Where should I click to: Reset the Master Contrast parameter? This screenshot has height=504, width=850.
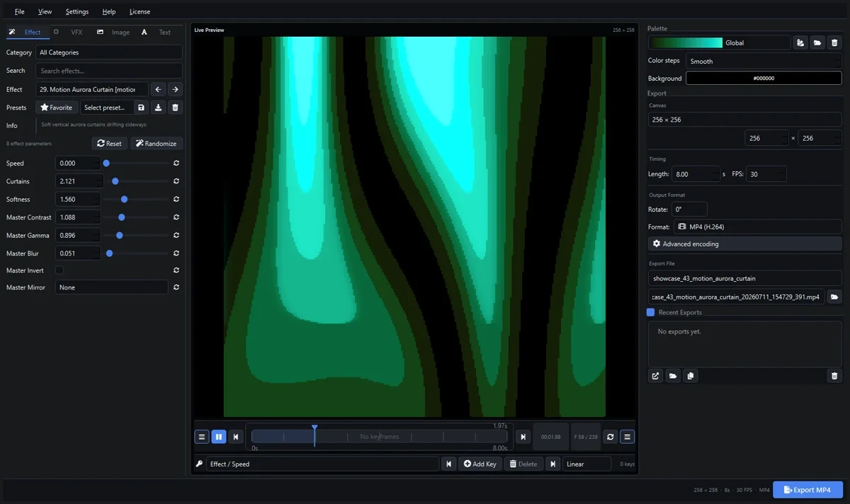coord(176,217)
